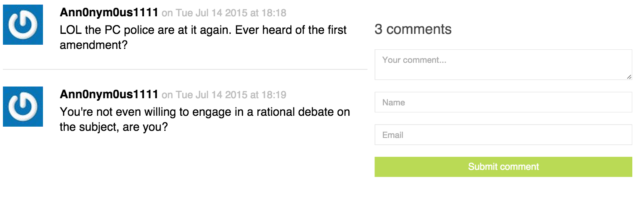Click into the Name input field
644x209 pixels.
[x=503, y=102]
